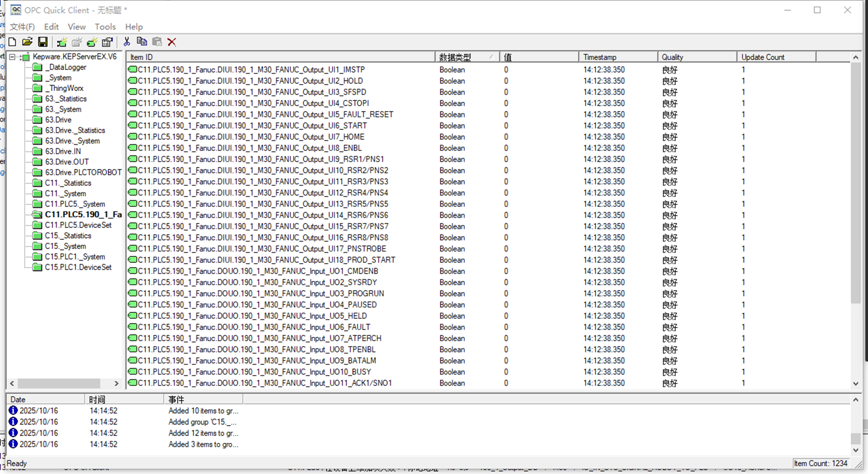This screenshot has width=868, height=474.
Task: Click the Save floppy disk icon
Action: coord(43,42)
